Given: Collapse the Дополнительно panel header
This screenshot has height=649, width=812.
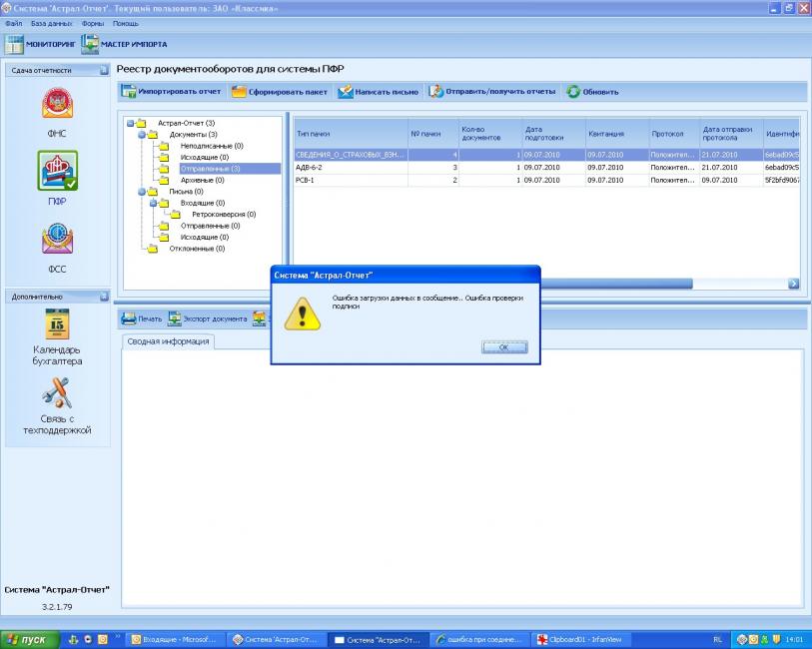Looking at the screenshot, I should coord(103,297).
